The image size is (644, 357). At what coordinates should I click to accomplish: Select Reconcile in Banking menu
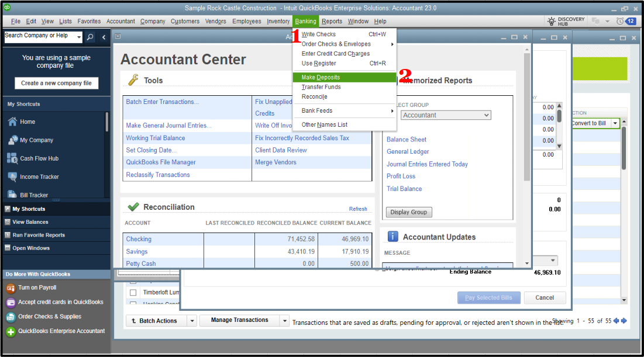tap(344, 97)
